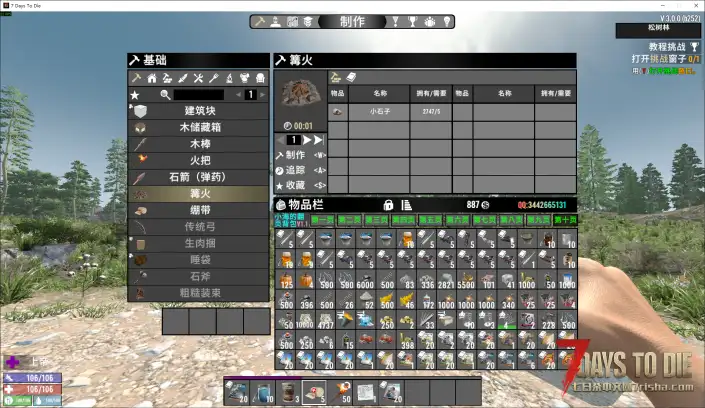
Task: Select 木棒 recipe
Action: tap(199, 144)
